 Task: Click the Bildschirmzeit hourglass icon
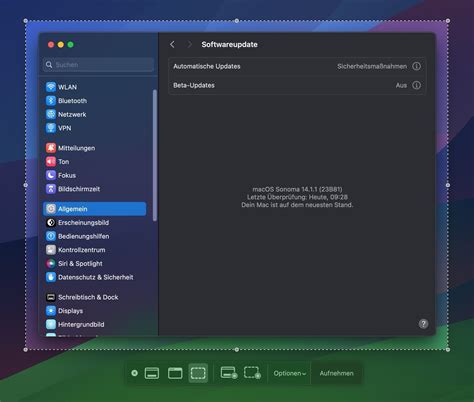coord(51,189)
